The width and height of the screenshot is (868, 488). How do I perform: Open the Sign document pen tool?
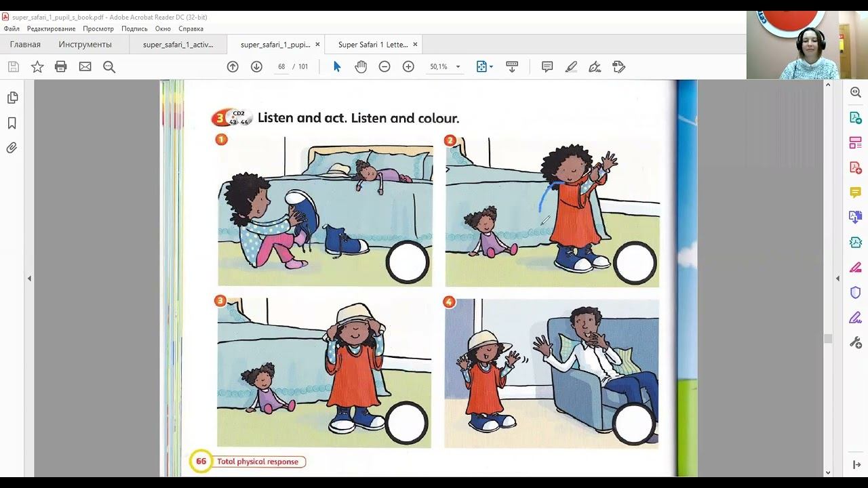pyautogui.click(x=595, y=66)
